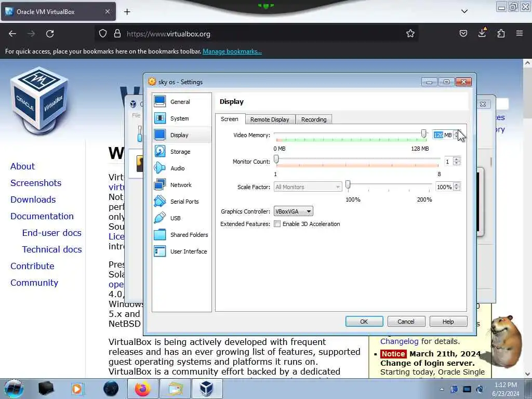Click the taskbar clock and date
The image size is (532, 399).
point(506,389)
